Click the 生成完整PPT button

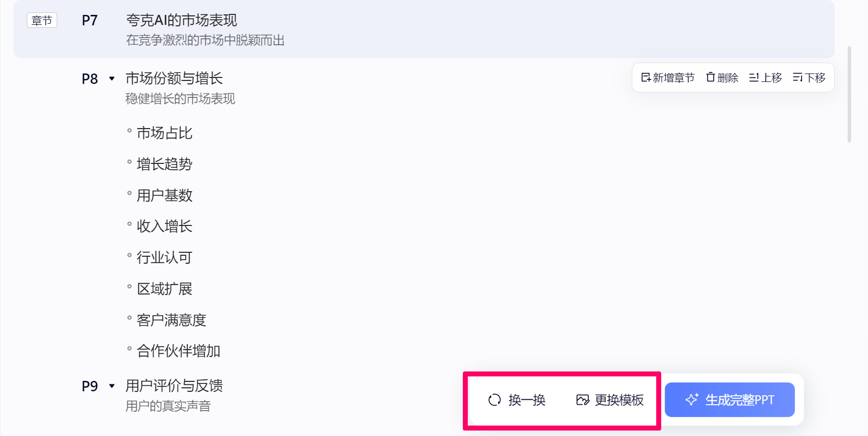point(729,400)
